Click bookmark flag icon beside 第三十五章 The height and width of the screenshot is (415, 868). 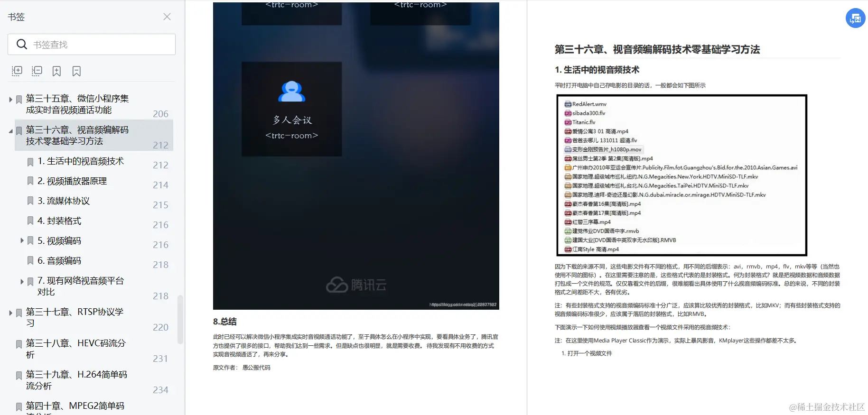tap(19, 100)
